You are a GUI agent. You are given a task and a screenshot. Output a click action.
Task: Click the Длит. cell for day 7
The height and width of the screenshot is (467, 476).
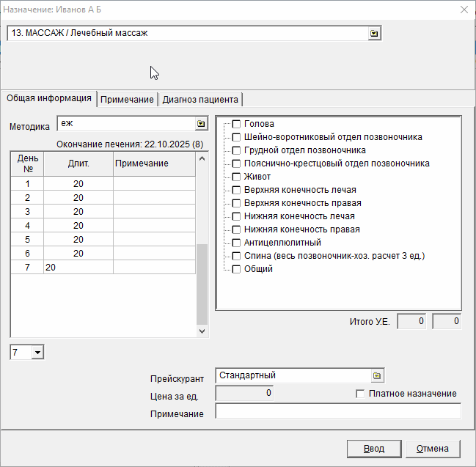tap(78, 269)
